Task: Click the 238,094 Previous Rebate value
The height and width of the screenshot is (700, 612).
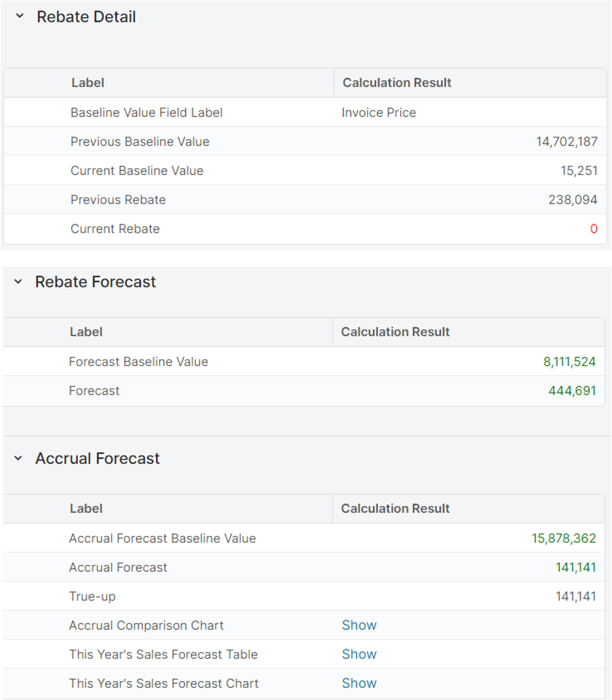Action: coord(573,200)
